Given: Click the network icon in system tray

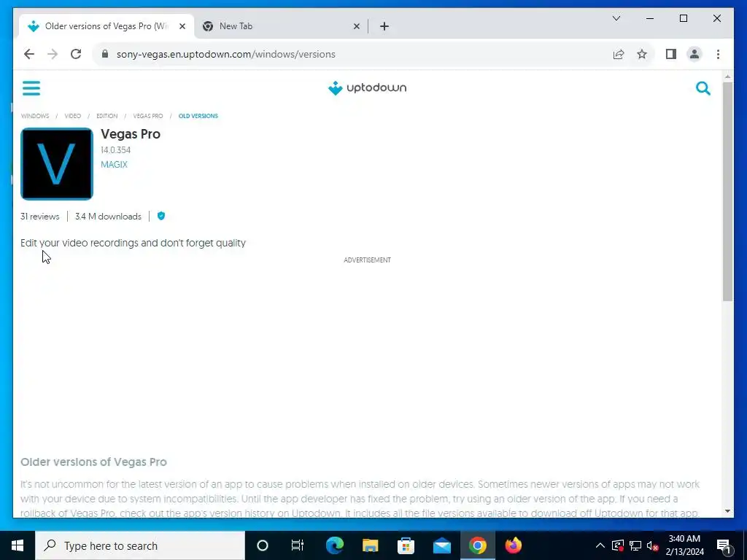Looking at the screenshot, I should 635,545.
